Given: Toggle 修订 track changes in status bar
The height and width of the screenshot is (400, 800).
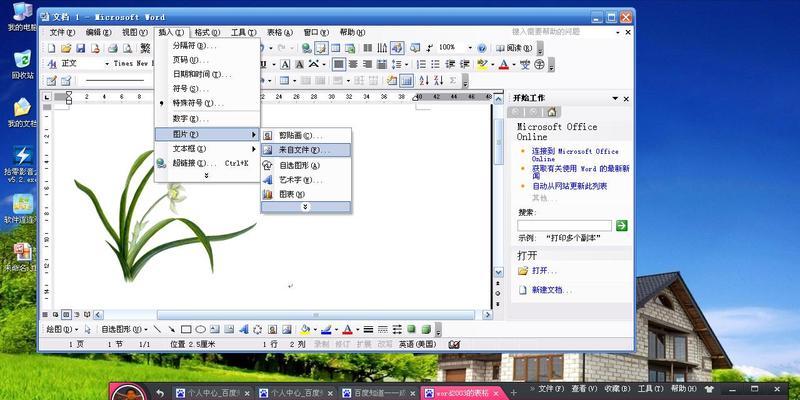Looking at the screenshot, I should point(343,345).
